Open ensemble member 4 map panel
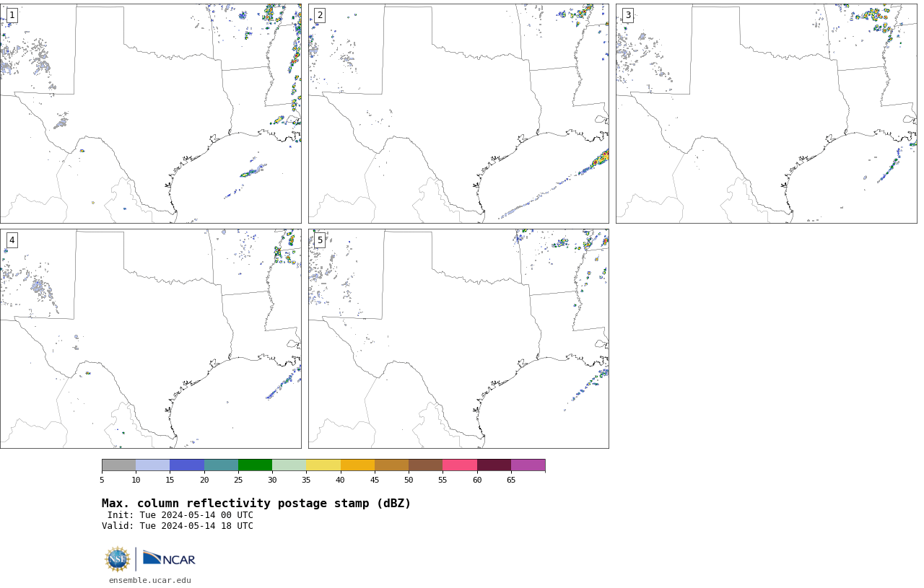 150,338
